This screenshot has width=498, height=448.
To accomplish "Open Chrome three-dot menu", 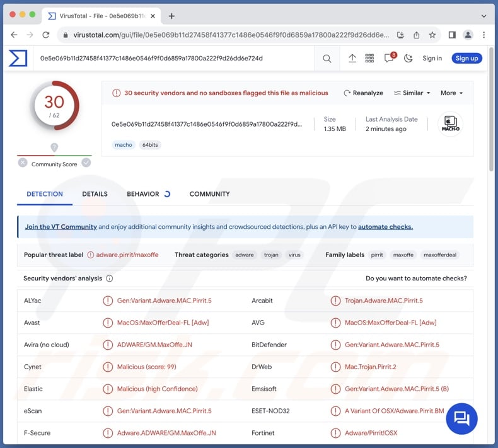I will 484,35.
